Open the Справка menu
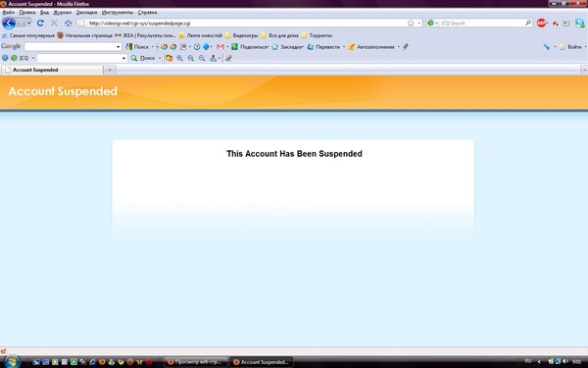The height and width of the screenshot is (368, 588). (x=147, y=13)
